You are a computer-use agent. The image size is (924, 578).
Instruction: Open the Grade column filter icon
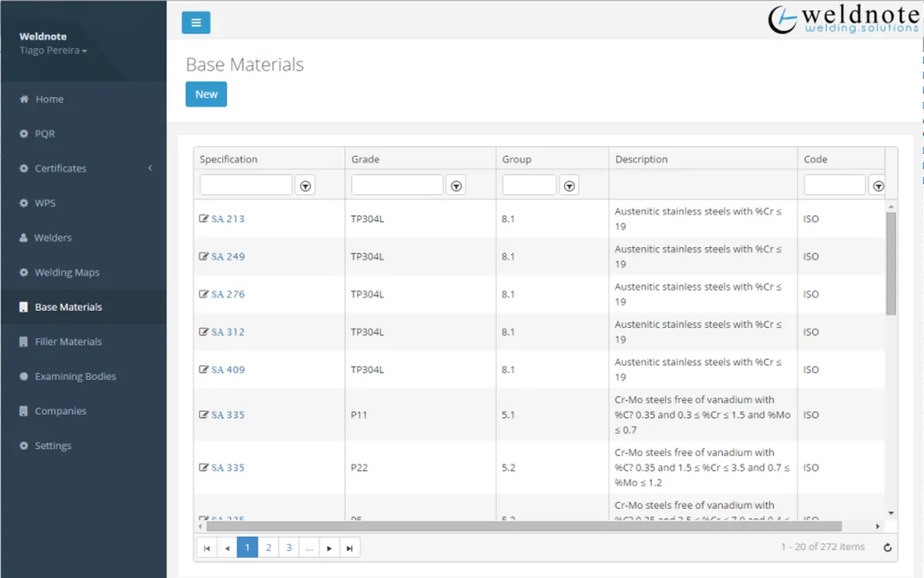pyautogui.click(x=457, y=185)
